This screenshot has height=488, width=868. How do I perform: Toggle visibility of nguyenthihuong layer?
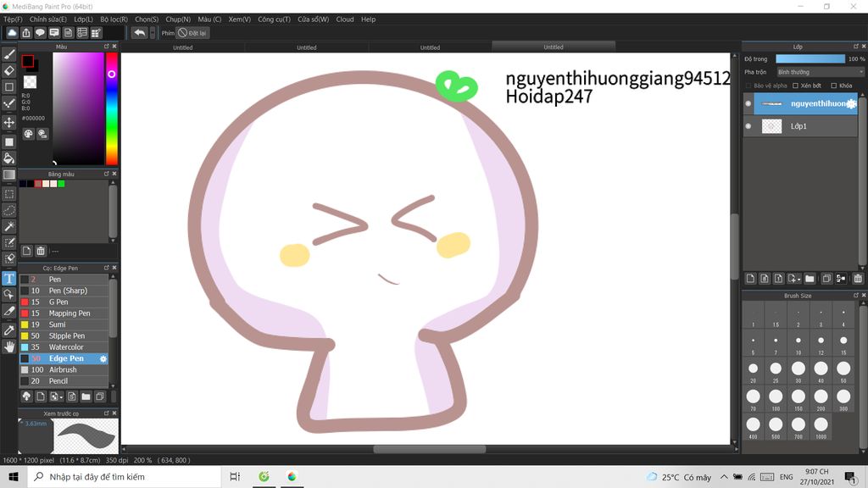[x=748, y=103]
